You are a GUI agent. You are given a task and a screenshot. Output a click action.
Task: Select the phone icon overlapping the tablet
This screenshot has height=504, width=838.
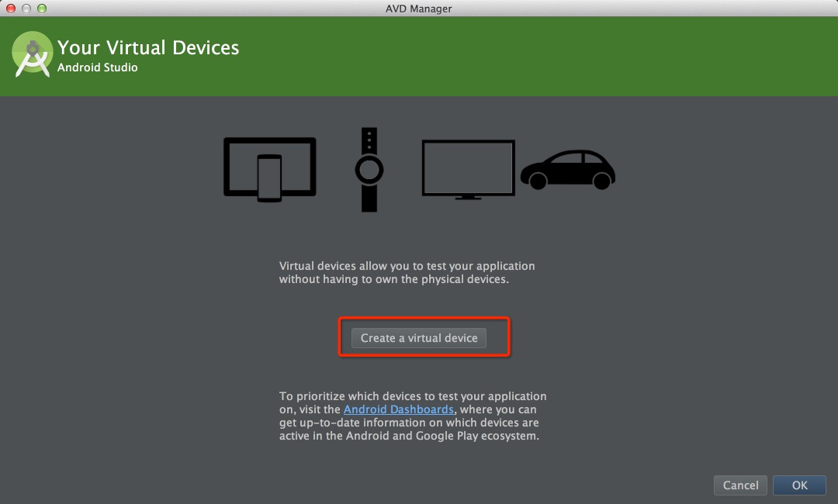[269, 178]
